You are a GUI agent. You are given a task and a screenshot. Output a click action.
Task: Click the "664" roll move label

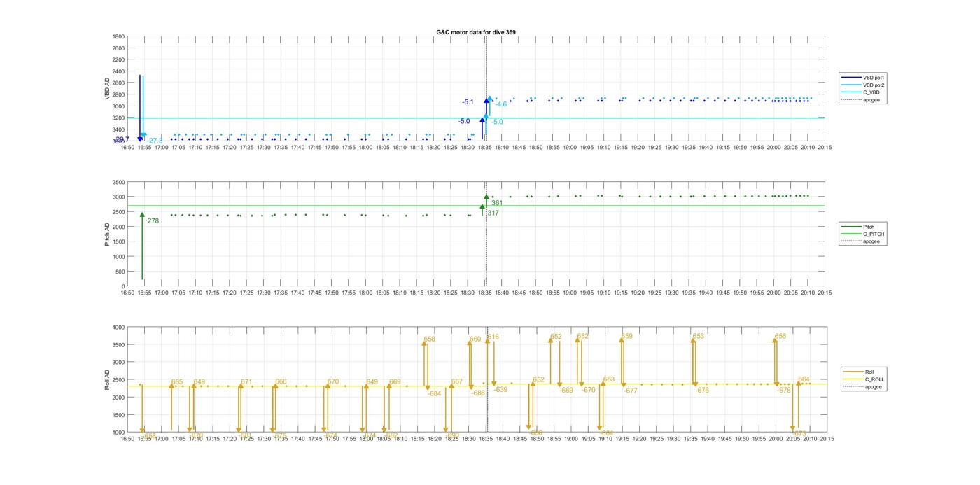[x=804, y=380]
